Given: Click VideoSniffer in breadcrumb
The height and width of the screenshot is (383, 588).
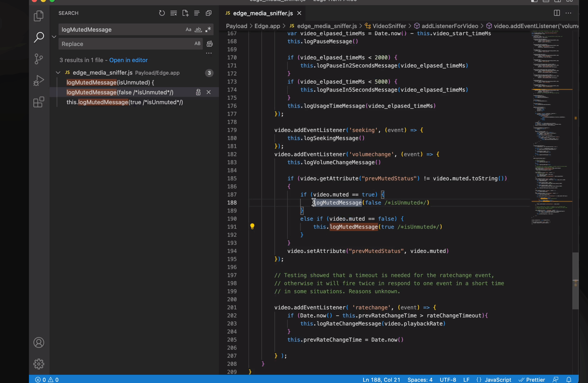Looking at the screenshot, I should pos(389,26).
